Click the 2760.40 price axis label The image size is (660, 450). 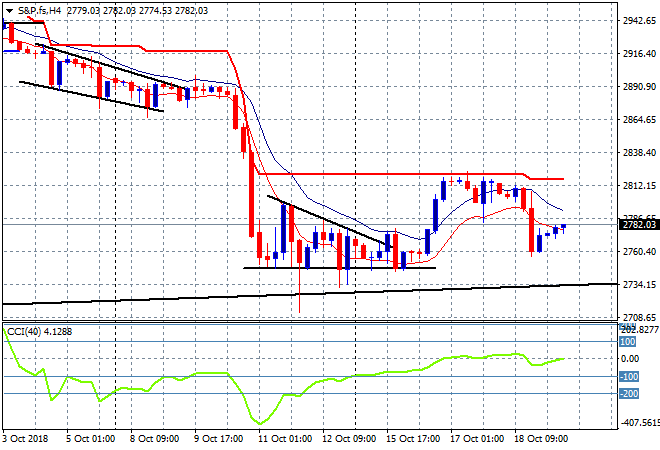coord(639,252)
